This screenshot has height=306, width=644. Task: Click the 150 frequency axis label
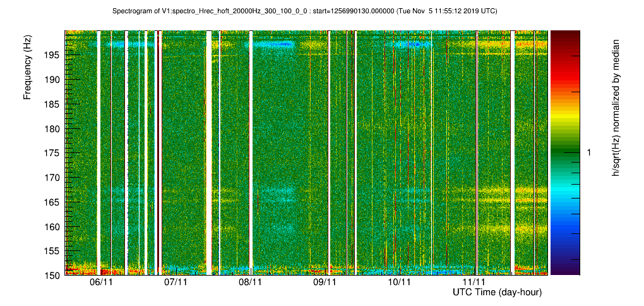click(54, 275)
